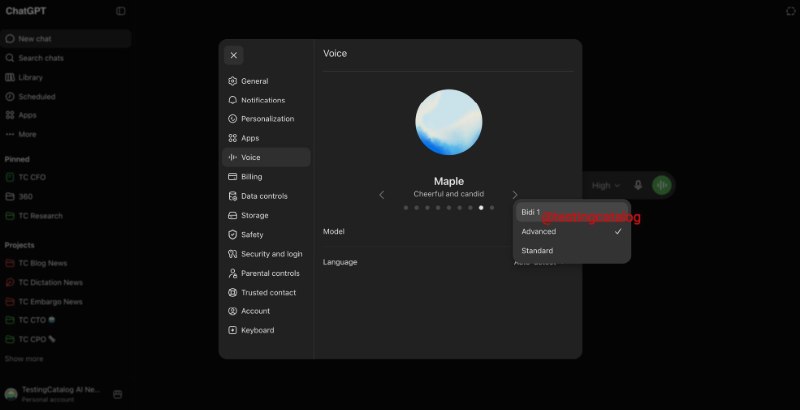
Task: Choose Standard voice model option
Action: click(x=571, y=251)
